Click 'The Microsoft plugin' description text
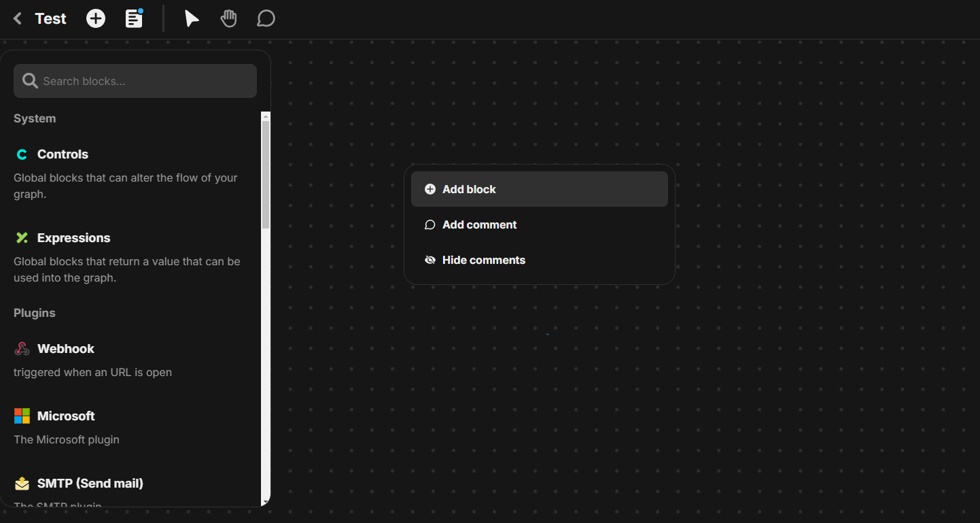This screenshot has height=523, width=980. coord(67,439)
